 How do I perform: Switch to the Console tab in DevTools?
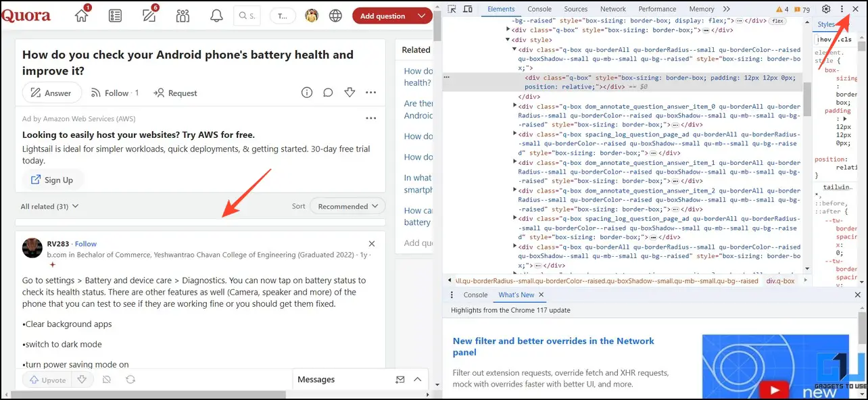coord(539,9)
